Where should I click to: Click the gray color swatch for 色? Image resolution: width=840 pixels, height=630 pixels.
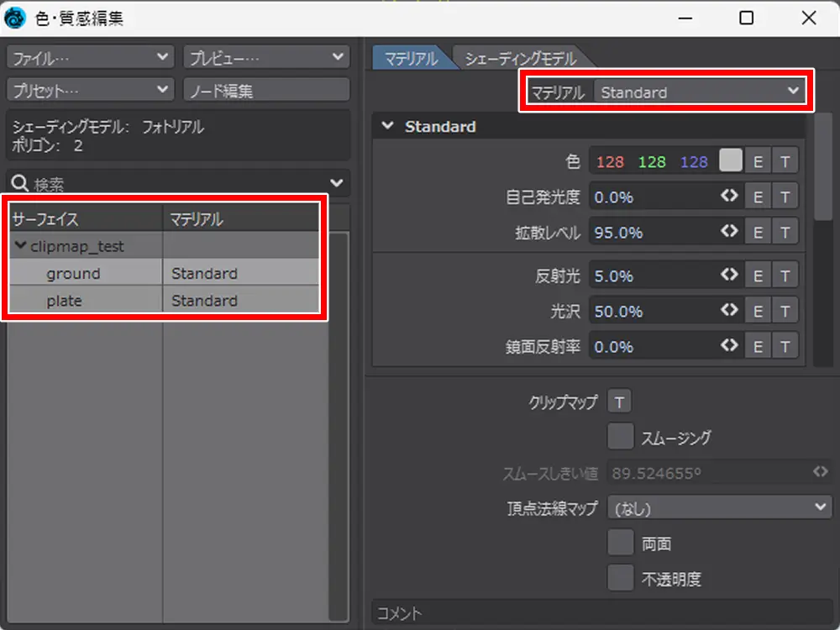pyautogui.click(x=731, y=161)
